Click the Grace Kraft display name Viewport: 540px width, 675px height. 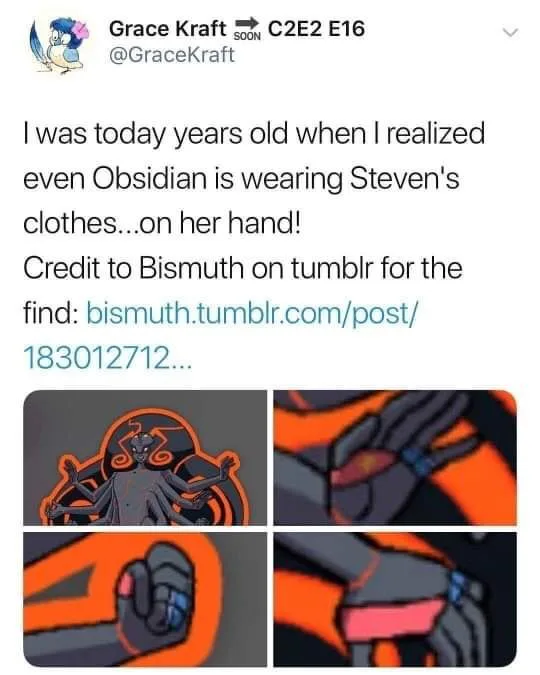tap(168, 29)
